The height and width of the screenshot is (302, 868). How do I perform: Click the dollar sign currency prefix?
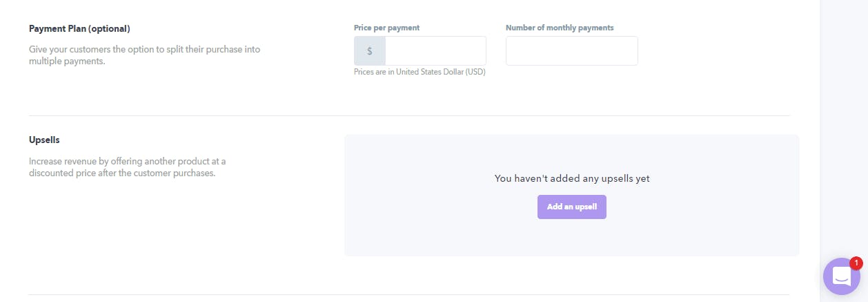coord(370,51)
